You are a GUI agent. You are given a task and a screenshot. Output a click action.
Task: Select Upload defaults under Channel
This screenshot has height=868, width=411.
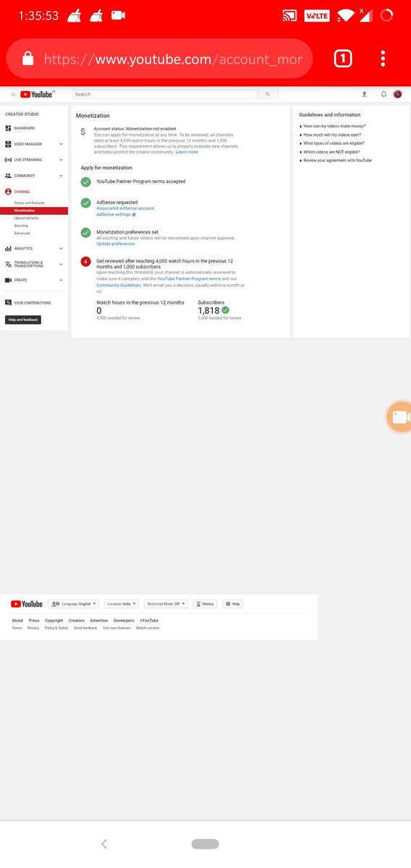(27, 218)
